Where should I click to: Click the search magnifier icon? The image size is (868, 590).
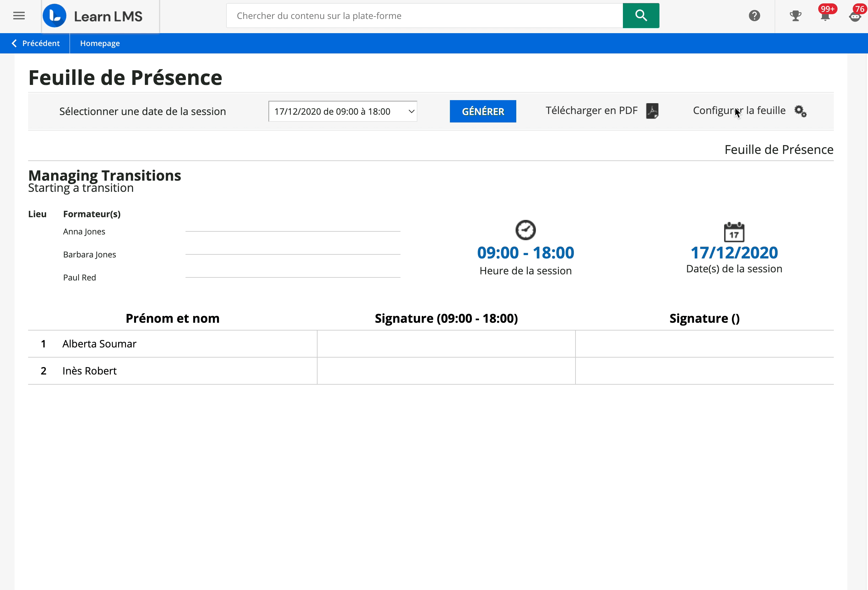coord(640,15)
